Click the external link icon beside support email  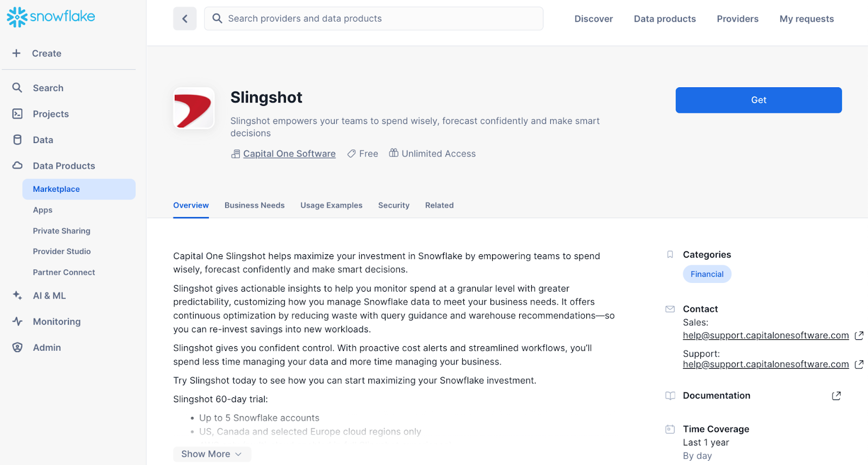[859, 364]
